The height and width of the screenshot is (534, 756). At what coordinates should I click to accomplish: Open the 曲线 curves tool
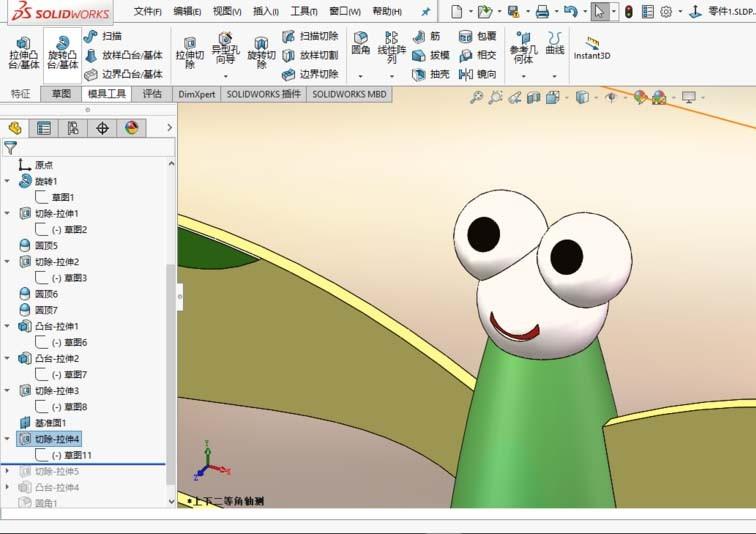[554, 43]
